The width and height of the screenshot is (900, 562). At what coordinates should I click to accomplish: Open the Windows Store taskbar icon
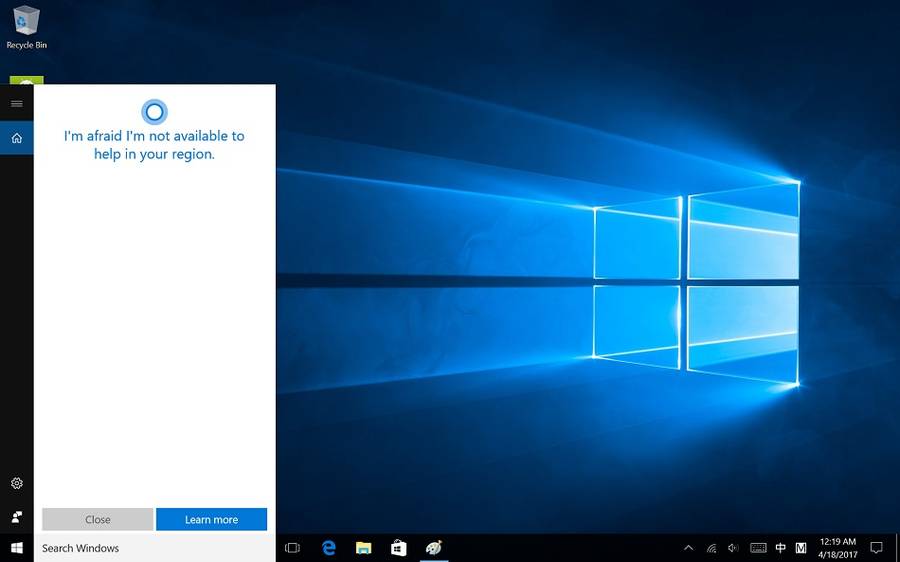[398, 548]
